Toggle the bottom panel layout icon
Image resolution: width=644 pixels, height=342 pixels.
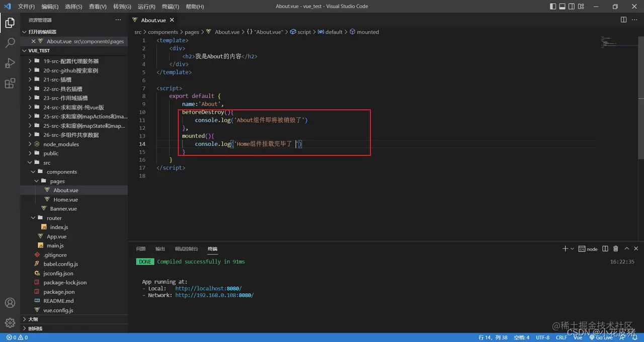(x=563, y=7)
